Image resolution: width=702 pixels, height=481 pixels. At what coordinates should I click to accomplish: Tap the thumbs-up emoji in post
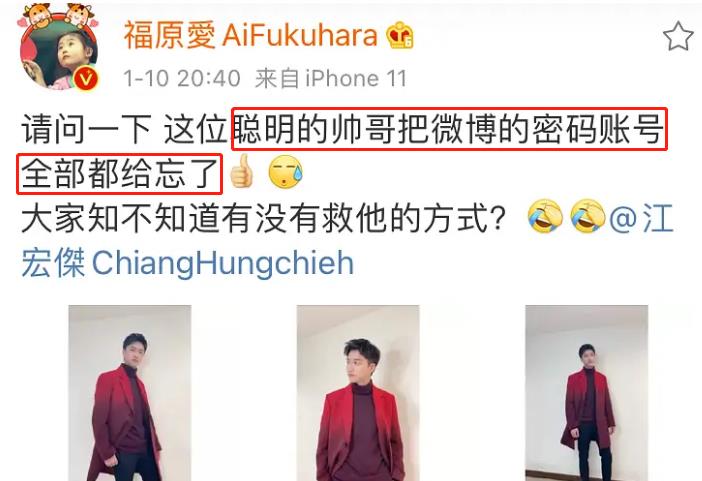pos(241,171)
